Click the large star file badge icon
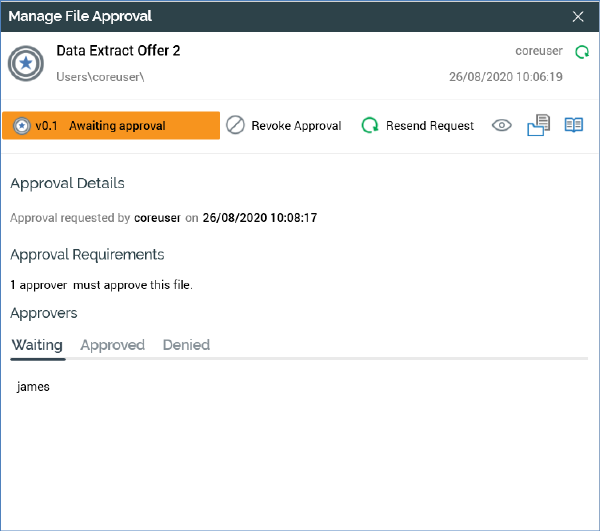The width and height of the screenshot is (600, 531). [x=26, y=63]
